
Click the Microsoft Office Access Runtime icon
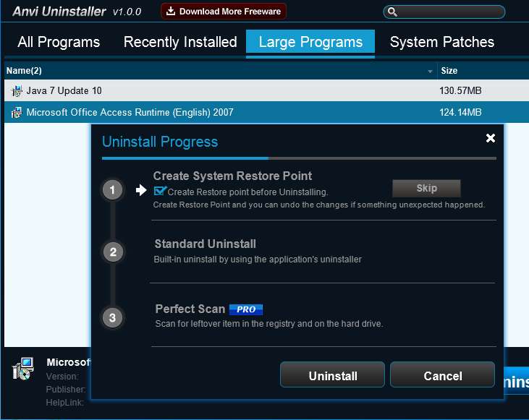tap(17, 112)
